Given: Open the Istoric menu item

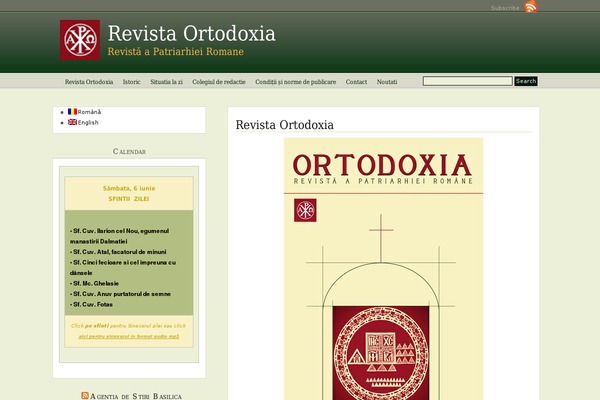Looking at the screenshot, I should click(x=132, y=82).
